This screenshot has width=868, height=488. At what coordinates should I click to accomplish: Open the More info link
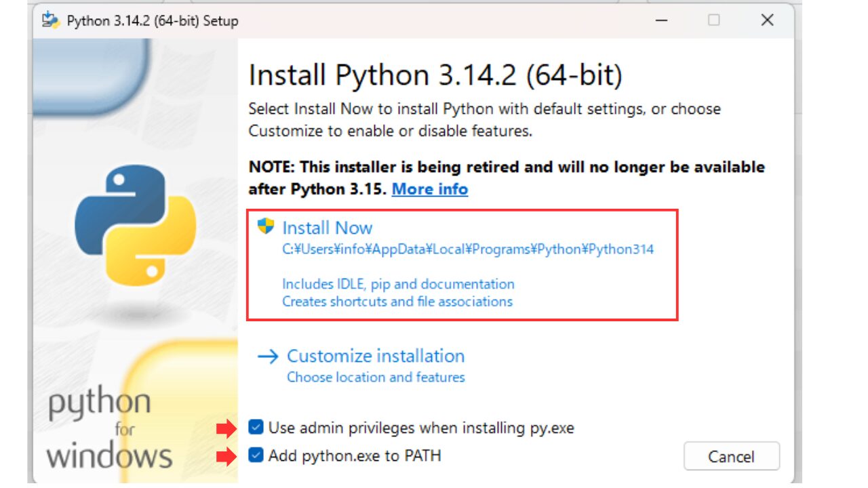pyautogui.click(x=430, y=189)
